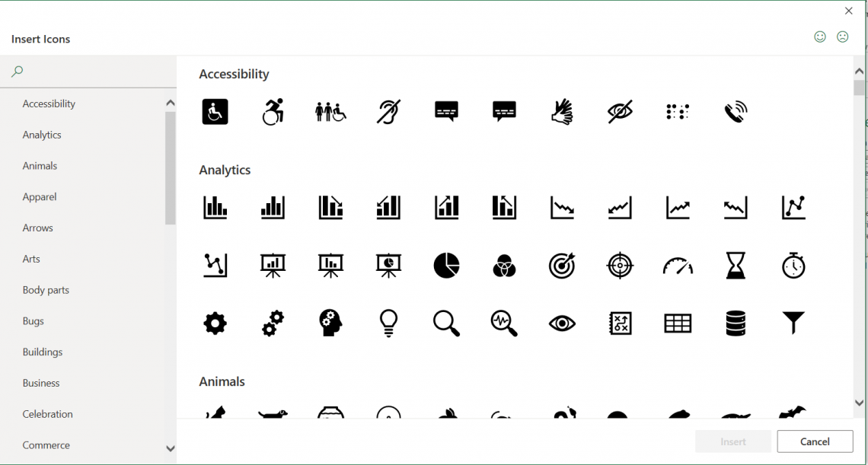The image size is (868, 465).
Task: Select the database cylinder icon
Action: [736, 323]
